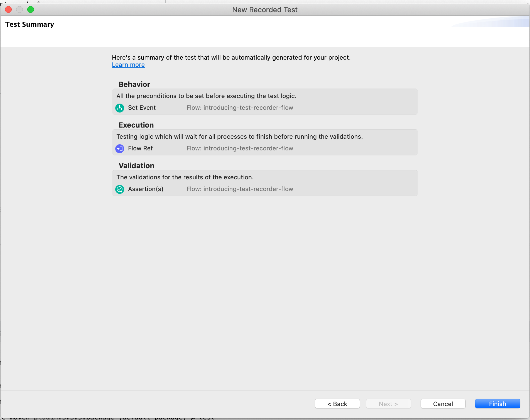Screen dimensions: 530x420
Task: Click the purple Flow Ref icon
Action: pyautogui.click(x=120, y=148)
